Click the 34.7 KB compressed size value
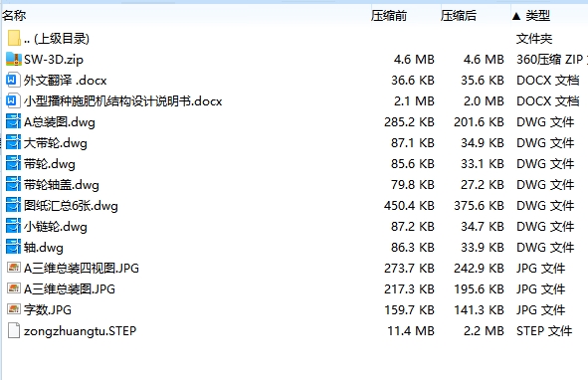The width and height of the screenshot is (588, 380). pyautogui.click(x=483, y=227)
